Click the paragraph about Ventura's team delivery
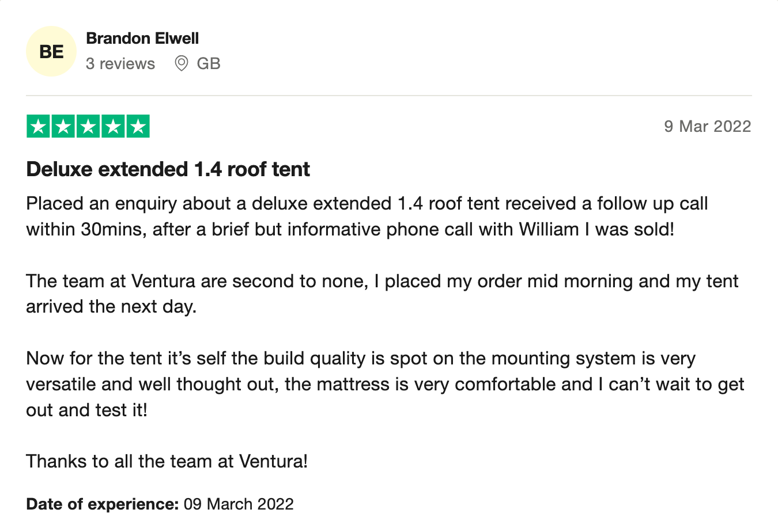The height and width of the screenshot is (532, 778). 382,294
